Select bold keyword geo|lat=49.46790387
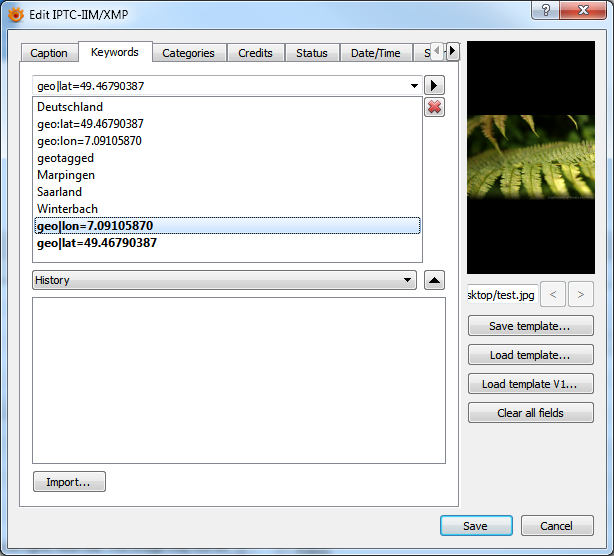 227,243
